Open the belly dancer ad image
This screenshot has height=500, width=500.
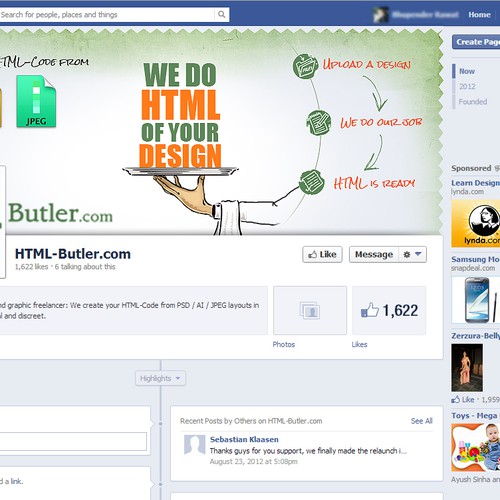[x=467, y=368]
